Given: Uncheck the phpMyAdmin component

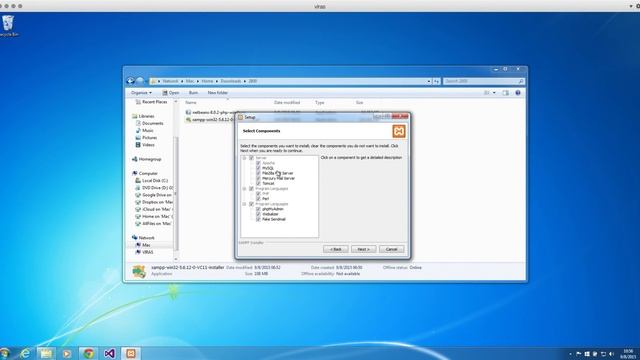Looking at the screenshot, I should tap(258, 209).
